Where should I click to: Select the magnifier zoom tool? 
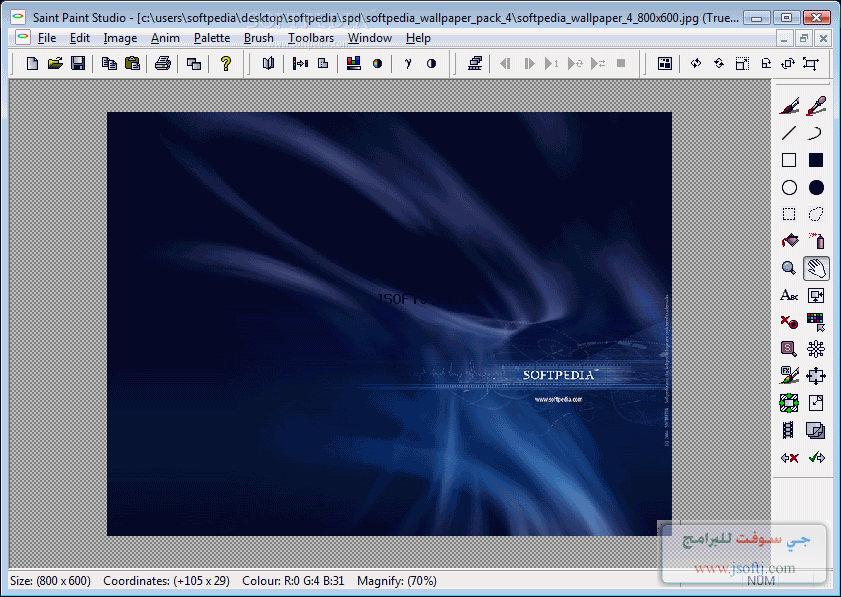click(789, 268)
